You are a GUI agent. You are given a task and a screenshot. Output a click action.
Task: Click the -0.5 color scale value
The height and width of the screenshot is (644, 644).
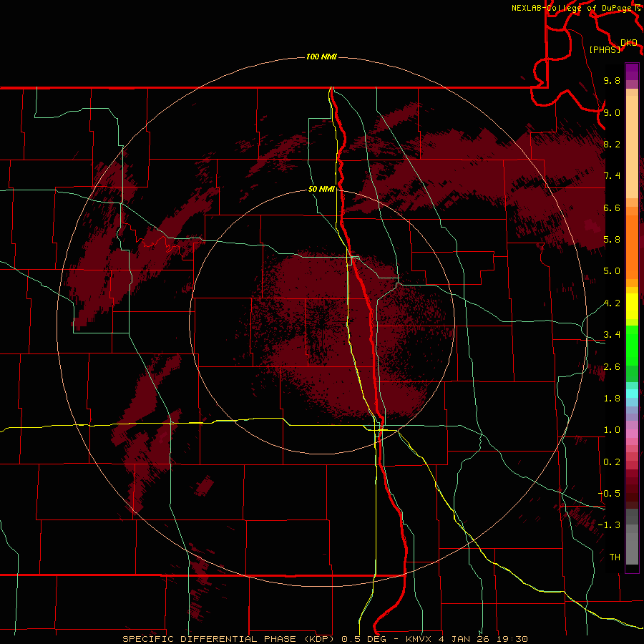[610, 494]
